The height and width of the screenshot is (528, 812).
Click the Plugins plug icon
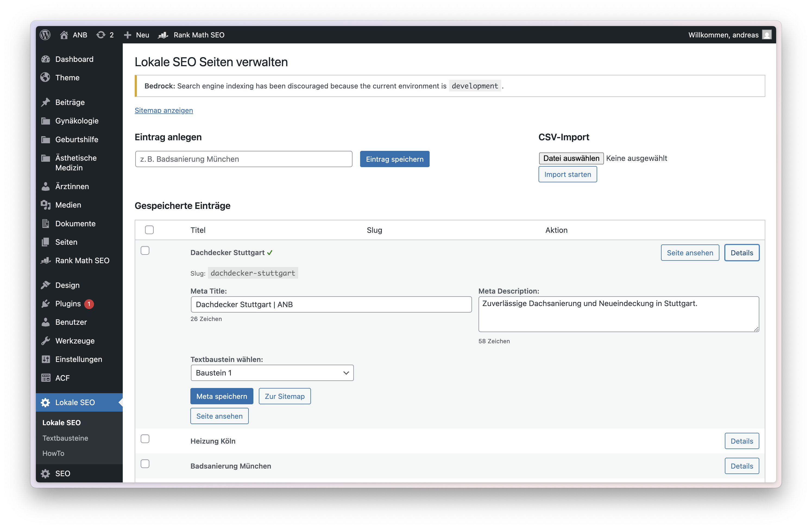pos(46,304)
